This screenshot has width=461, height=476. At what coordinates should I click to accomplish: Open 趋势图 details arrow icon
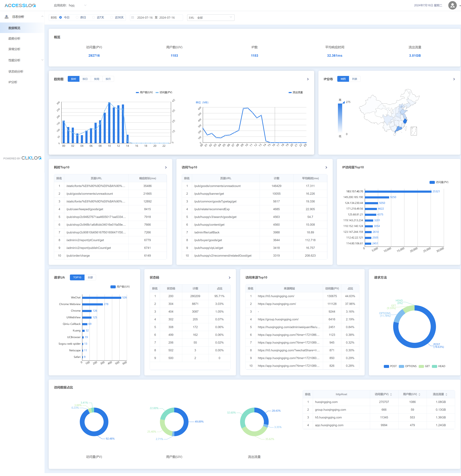pyautogui.click(x=308, y=79)
